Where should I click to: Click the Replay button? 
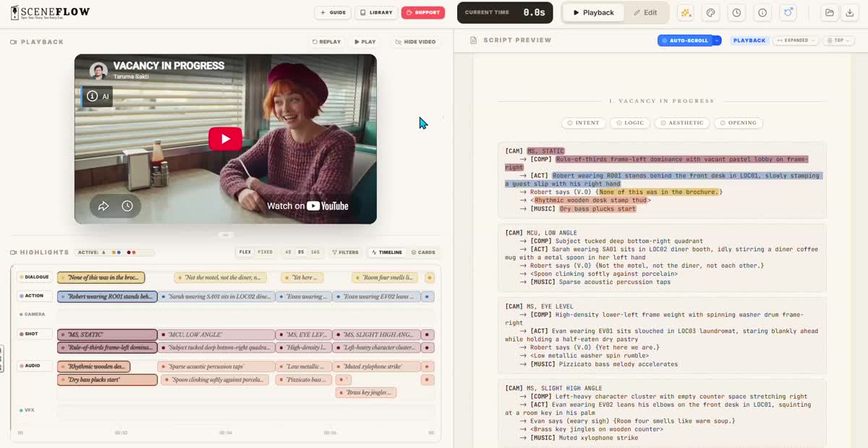coord(326,42)
